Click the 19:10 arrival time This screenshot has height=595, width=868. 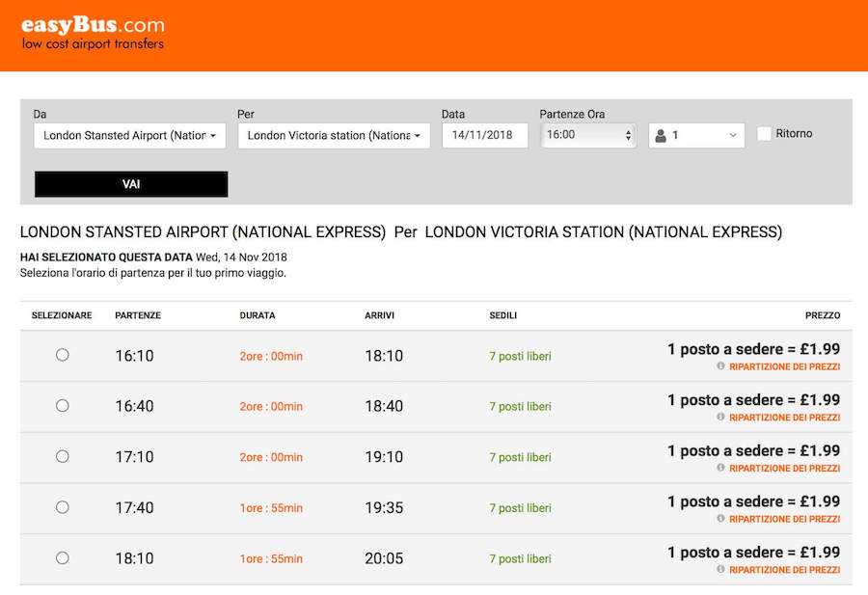tap(384, 457)
